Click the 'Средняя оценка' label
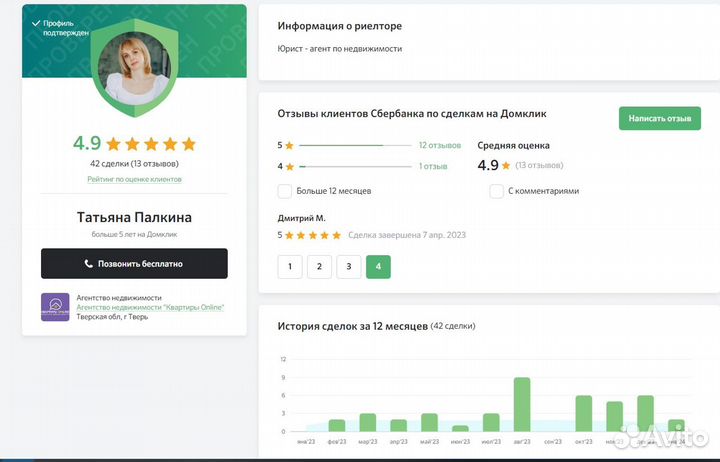720x462 pixels. tap(513, 146)
